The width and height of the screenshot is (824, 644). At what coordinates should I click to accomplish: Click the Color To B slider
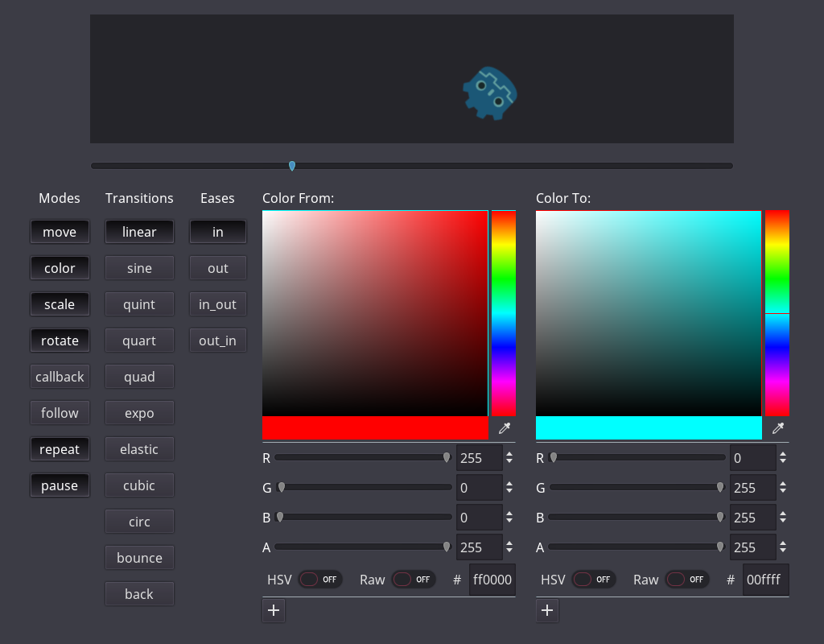tap(637, 518)
